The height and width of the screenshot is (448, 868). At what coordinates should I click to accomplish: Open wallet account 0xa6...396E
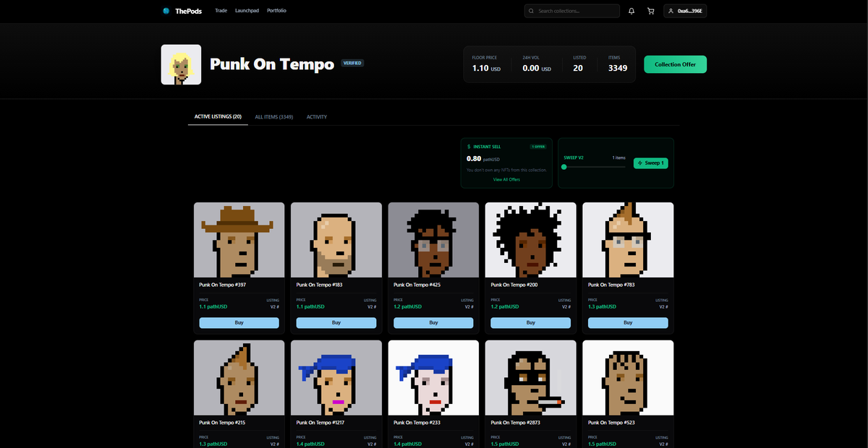pyautogui.click(x=685, y=11)
